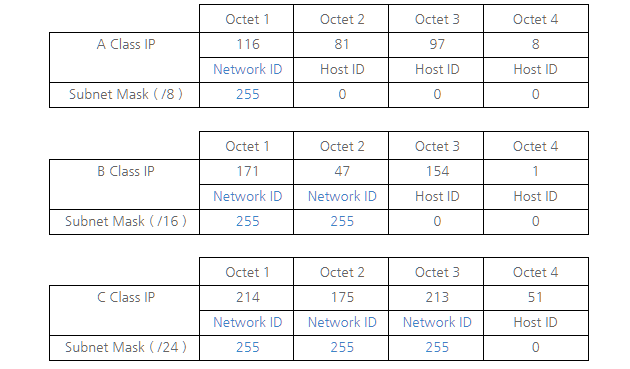Select the value 214 in C Class row
The height and width of the screenshot is (369, 630).
point(248,297)
